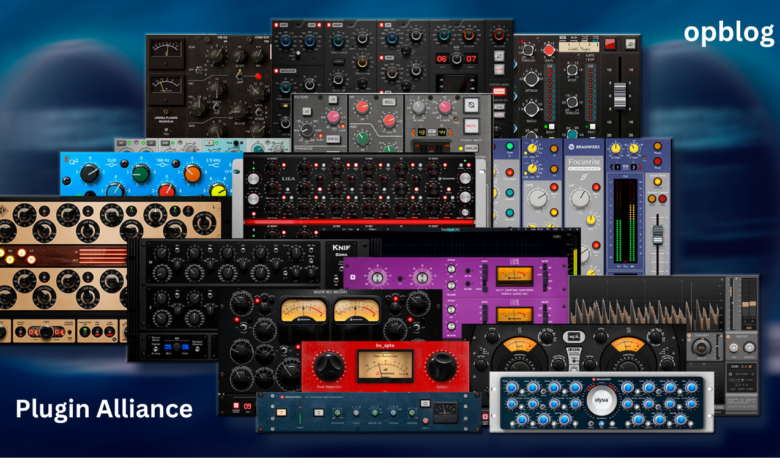Click the orange 42 display on gray plugin
Screen dimensions: 780x470
coord(421,132)
